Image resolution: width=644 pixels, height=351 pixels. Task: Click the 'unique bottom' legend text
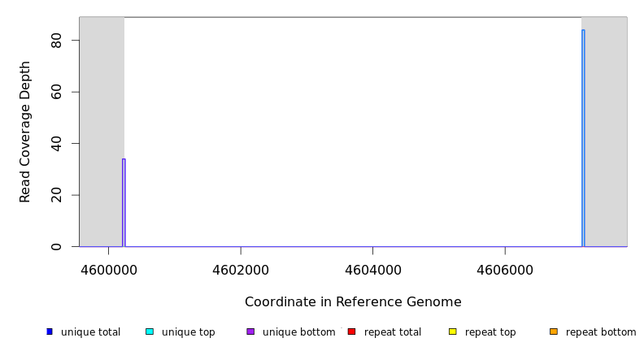298,332
